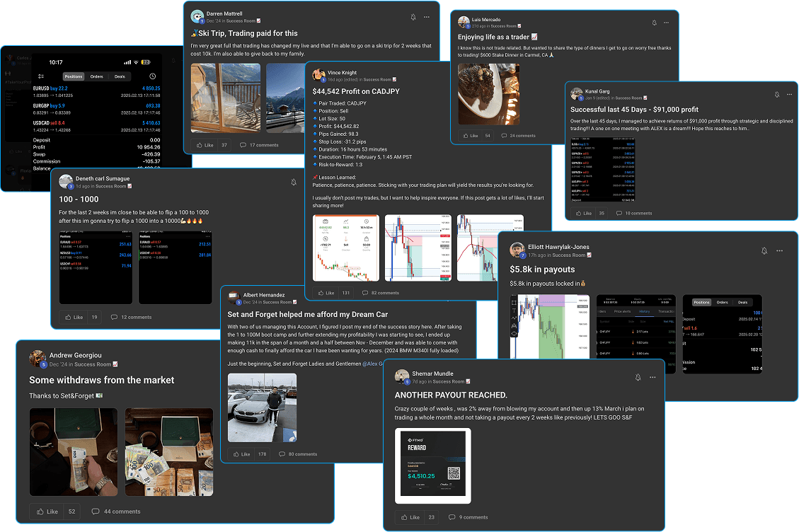The image size is (799, 532).
Task: Select Positions tab in phone trading screenshot
Action: [74, 76]
